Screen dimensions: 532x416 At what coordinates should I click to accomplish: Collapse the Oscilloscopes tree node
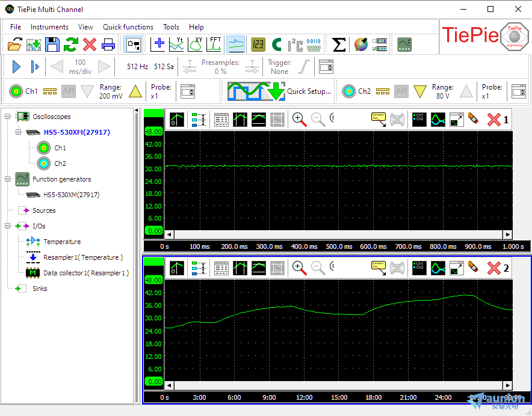pos(7,117)
